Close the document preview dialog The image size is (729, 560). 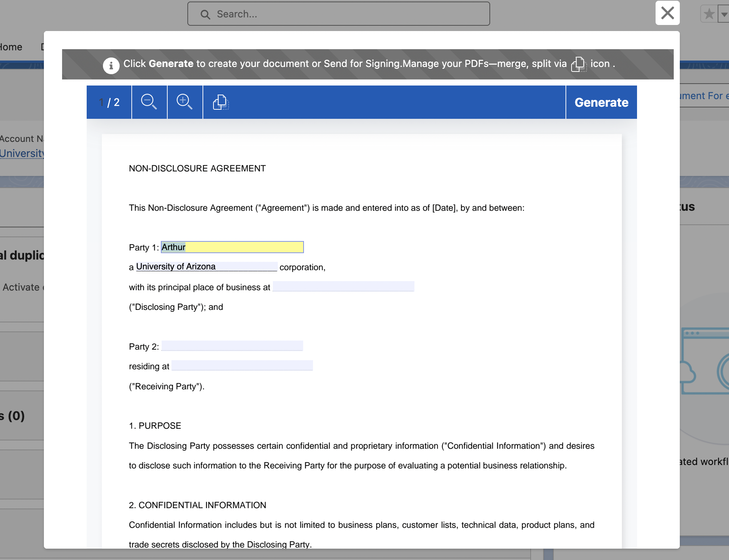click(668, 13)
